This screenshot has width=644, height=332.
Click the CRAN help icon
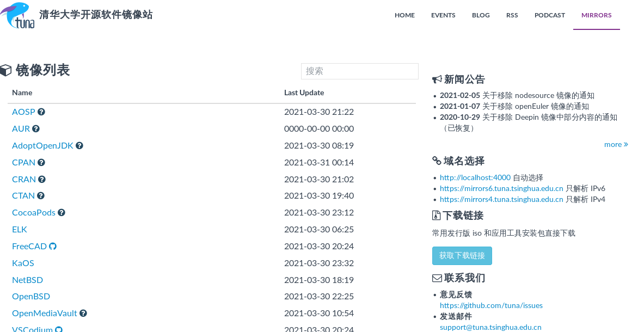click(41, 179)
